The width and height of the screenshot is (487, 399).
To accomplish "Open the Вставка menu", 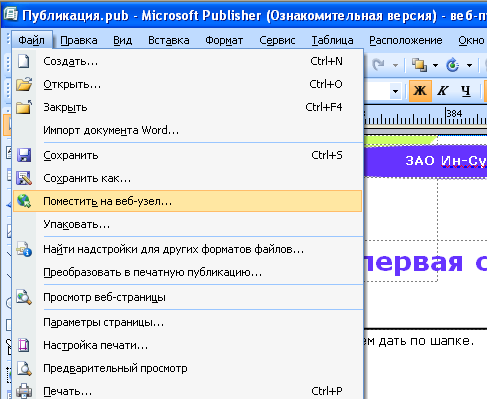I will pos(169,40).
